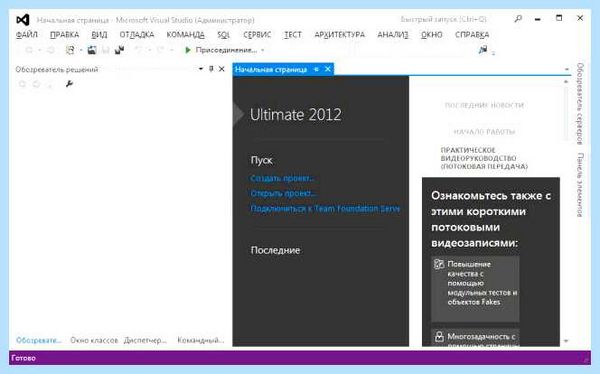Toggle pin on Начальная страница tab
600x374 pixels.
[x=316, y=69]
